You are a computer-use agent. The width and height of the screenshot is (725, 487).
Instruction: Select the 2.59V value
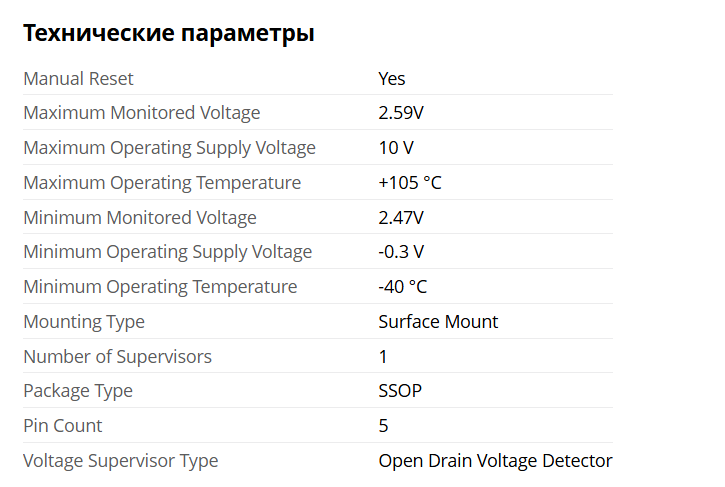coord(401,113)
